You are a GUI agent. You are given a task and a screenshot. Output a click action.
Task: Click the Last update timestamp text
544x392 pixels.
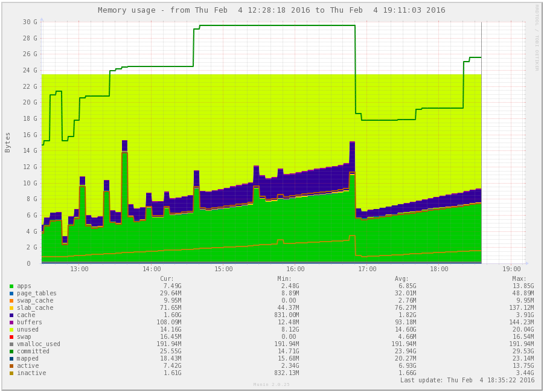[x=467, y=381]
